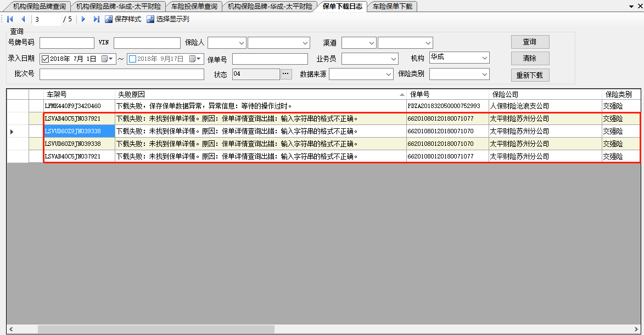Open the tab list dropdown arrow
The height and width of the screenshot is (335, 644).
[x=631, y=6]
